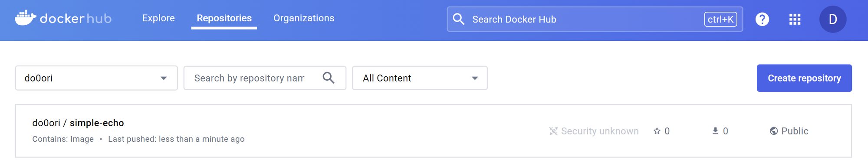Click the download count icon
Image resolution: width=868 pixels, height=160 pixels.
point(715,131)
